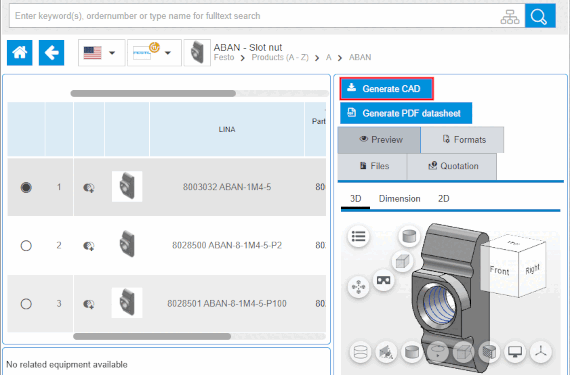Click the Right face of view cube
Screen dimensions: 570x375
click(532, 270)
